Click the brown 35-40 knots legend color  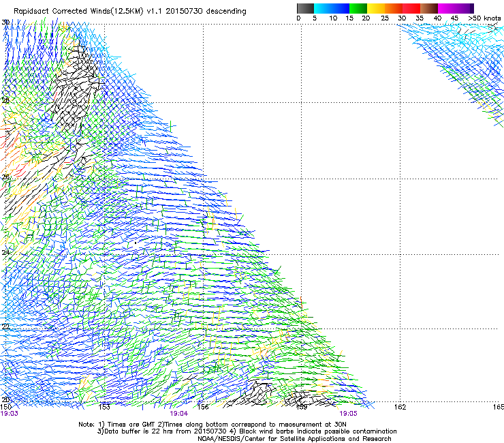[429, 8]
